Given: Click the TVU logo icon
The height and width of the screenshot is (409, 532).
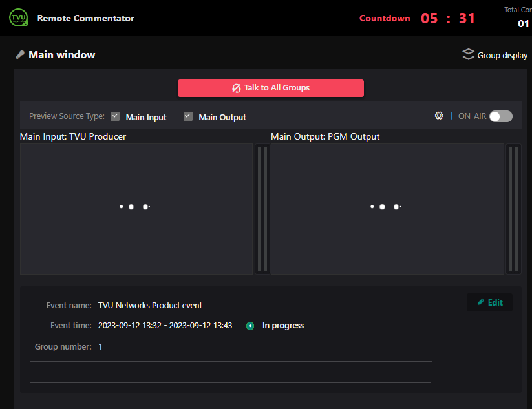Looking at the screenshot, I should 18,17.
